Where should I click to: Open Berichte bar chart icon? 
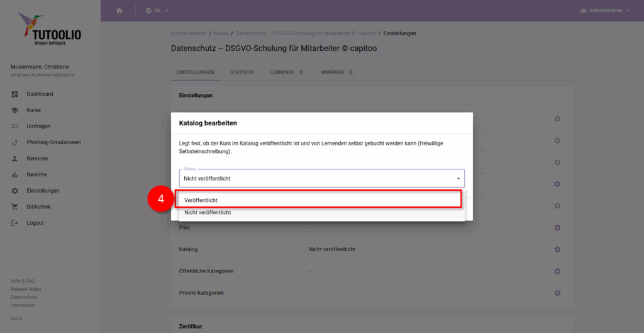click(x=15, y=174)
